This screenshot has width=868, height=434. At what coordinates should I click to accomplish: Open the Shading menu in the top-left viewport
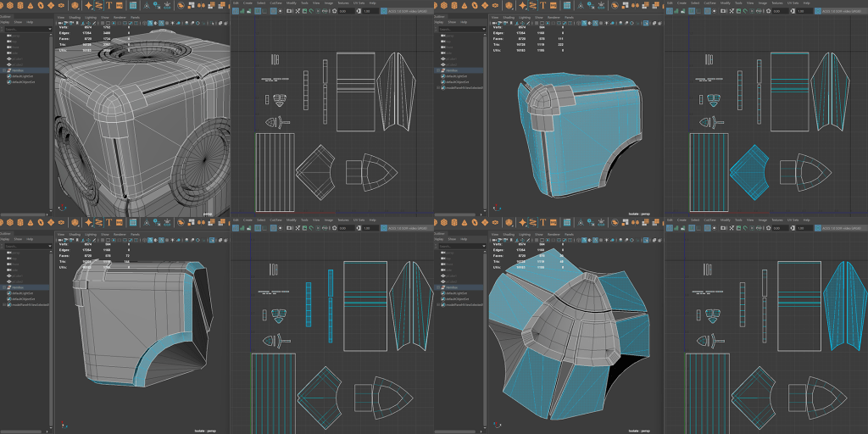pyautogui.click(x=74, y=16)
